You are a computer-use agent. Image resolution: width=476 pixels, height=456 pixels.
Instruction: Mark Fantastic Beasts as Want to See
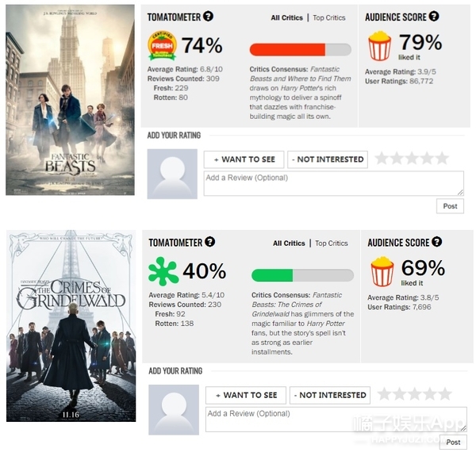pyautogui.click(x=244, y=159)
